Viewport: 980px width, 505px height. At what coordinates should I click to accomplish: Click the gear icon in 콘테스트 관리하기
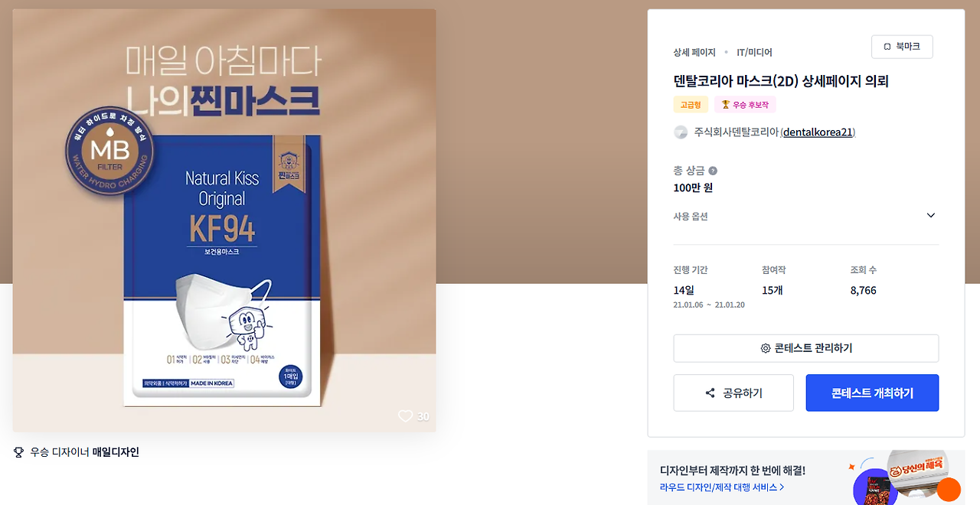(x=765, y=348)
